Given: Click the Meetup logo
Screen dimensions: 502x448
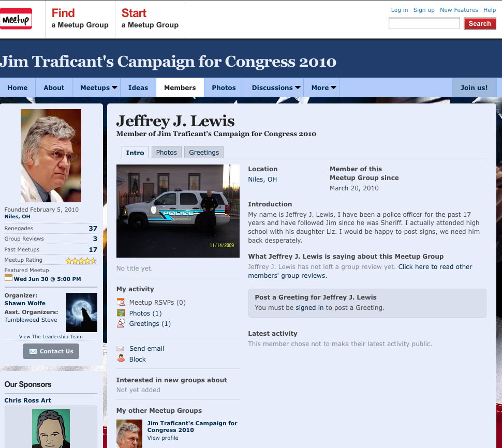Looking at the screenshot, I should pyautogui.click(x=16, y=19).
